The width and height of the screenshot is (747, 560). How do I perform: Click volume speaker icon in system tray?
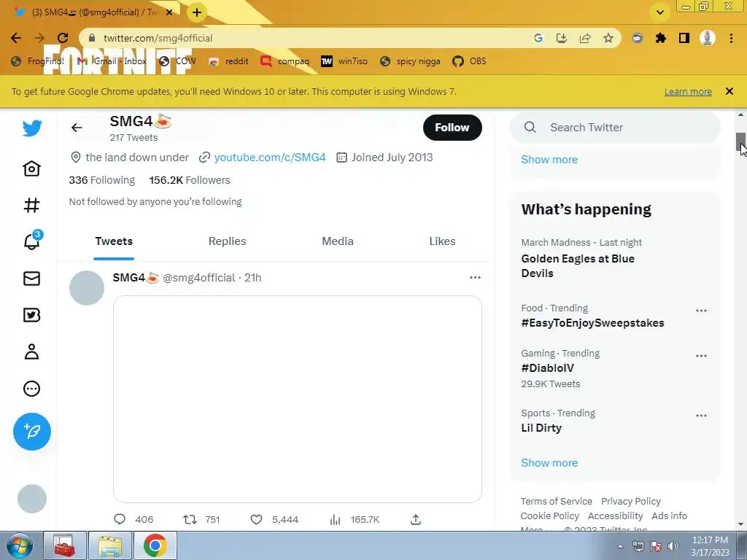point(673,546)
